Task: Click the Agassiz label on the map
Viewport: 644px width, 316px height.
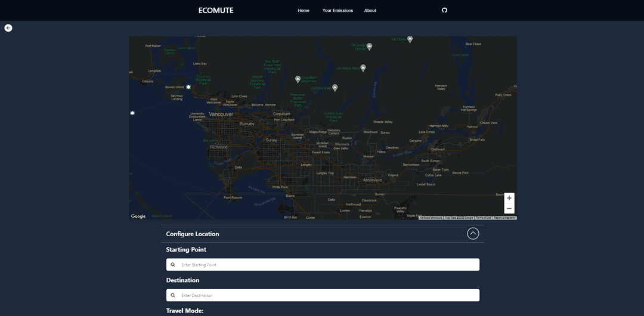Action: [x=472, y=126]
